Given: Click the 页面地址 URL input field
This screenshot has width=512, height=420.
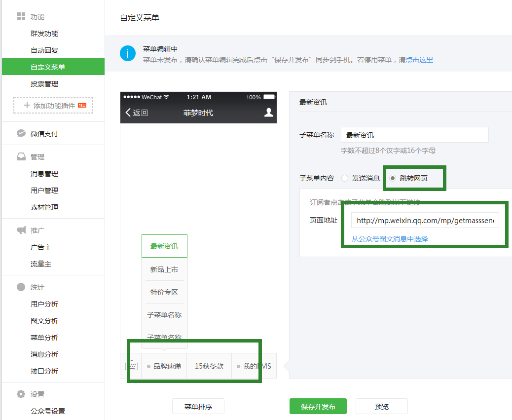Looking at the screenshot, I should 425,221.
